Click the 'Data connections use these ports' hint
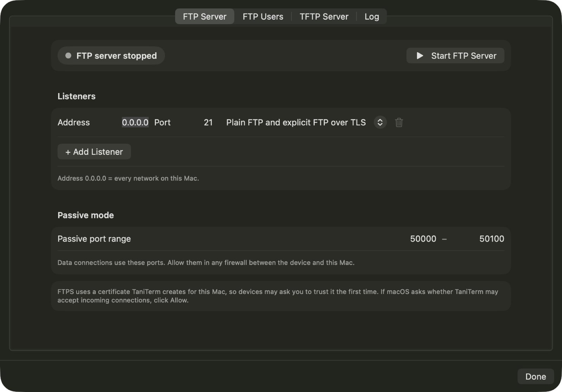This screenshot has height=392, width=562. pos(206,263)
